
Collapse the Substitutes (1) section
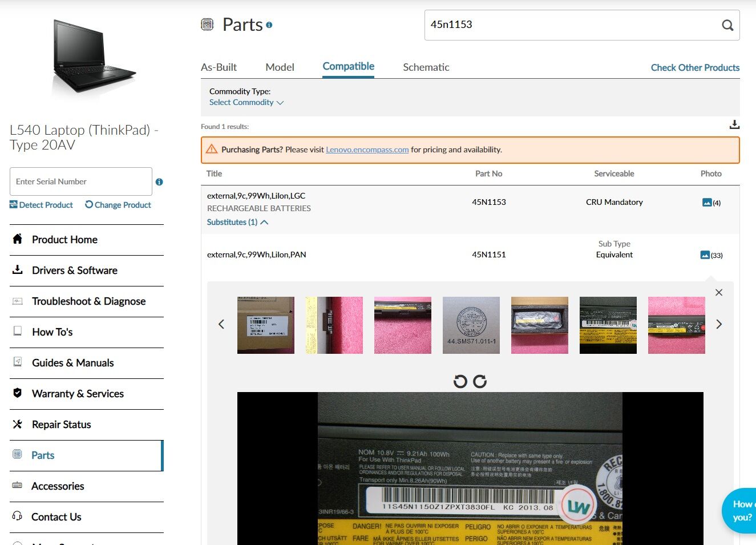pyautogui.click(x=237, y=222)
